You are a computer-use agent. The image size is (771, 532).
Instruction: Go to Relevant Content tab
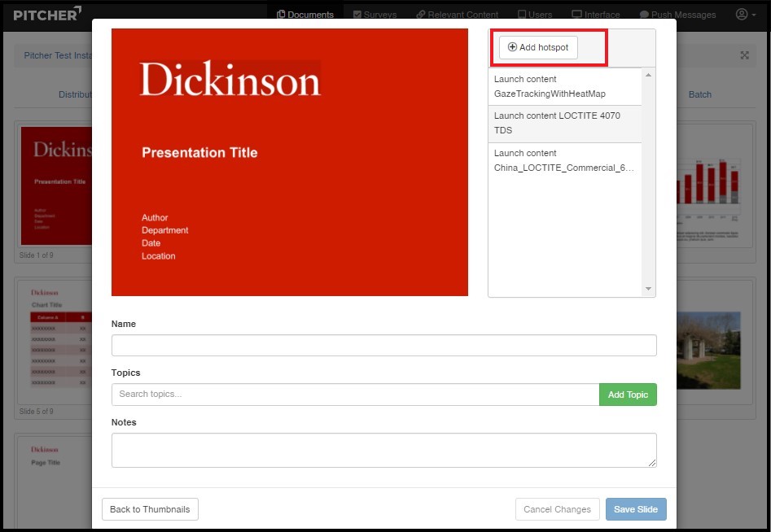[x=457, y=15]
